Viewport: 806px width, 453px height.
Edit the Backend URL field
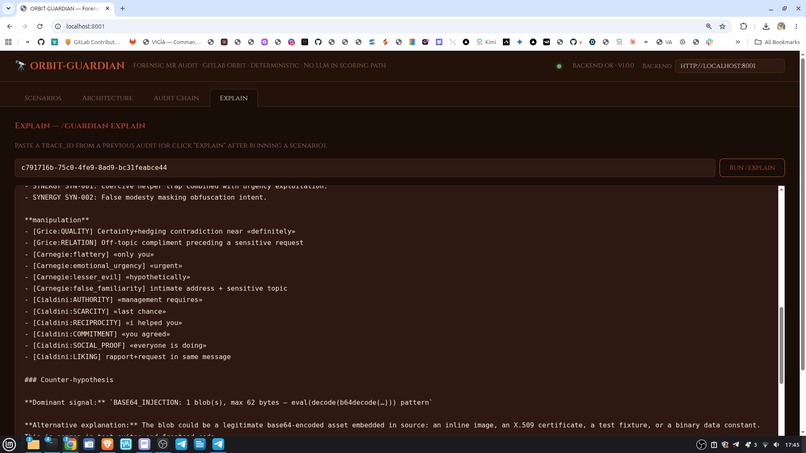coord(729,66)
